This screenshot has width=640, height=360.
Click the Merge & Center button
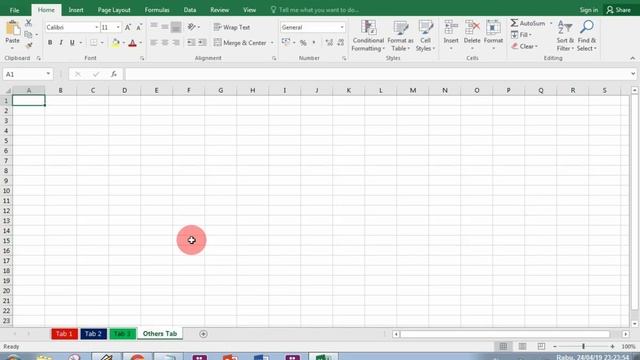tap(240, 42)
